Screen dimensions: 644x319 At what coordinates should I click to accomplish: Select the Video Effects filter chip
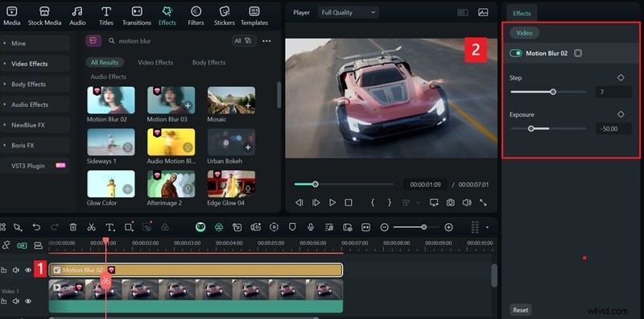click(155, 63)
